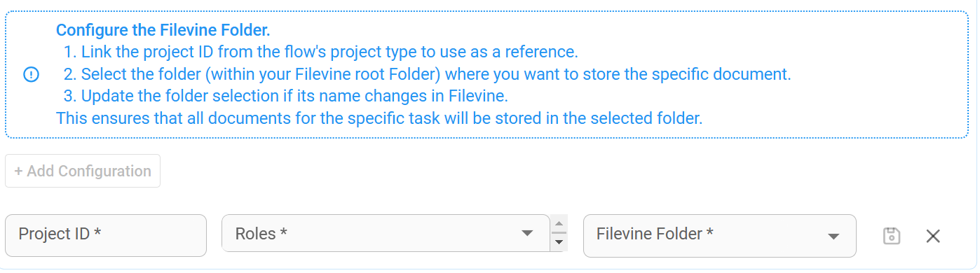Click the asterisk next to Filevine Folder
This screenshot has height=273, width=980.
pos(709,232)
